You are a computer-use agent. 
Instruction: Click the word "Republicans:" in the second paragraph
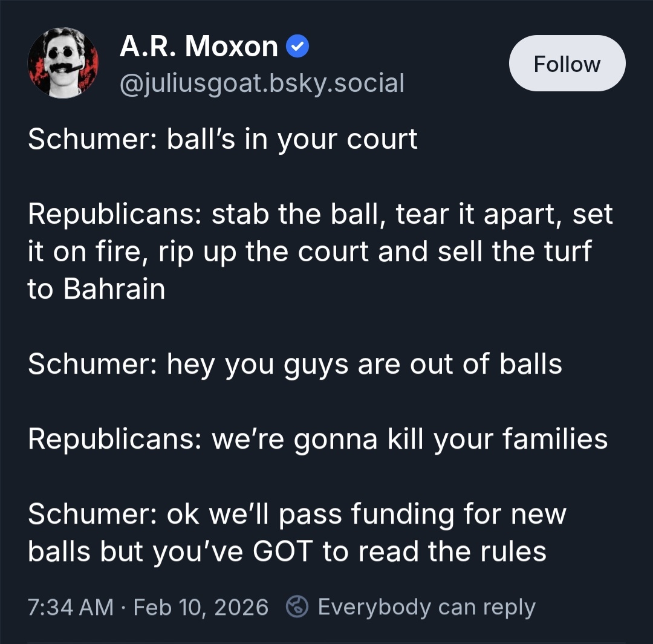[x=114, y=215]
